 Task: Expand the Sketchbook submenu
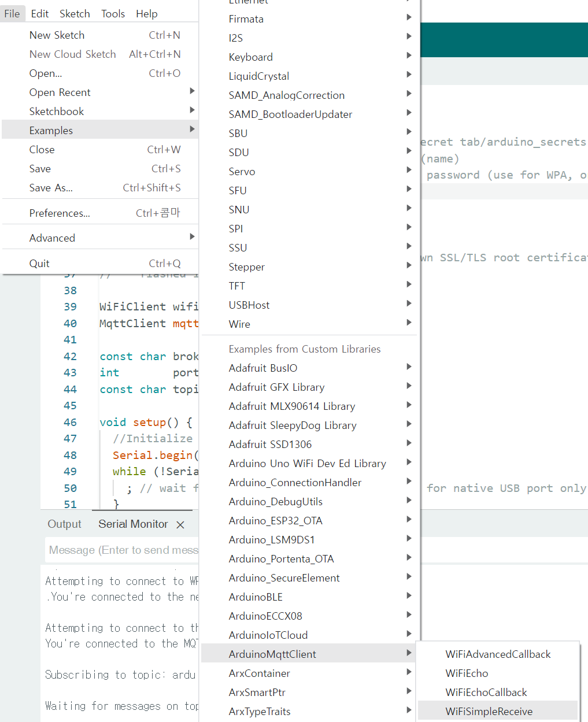pos(100,112)
